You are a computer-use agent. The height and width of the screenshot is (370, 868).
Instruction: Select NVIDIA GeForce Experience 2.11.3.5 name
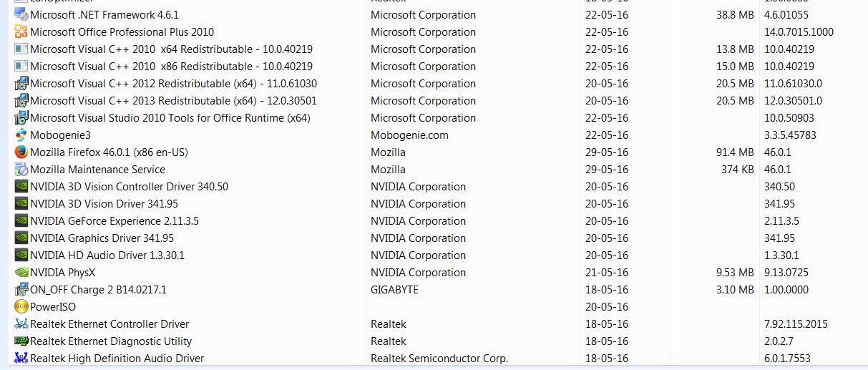(x=114, y=220)
